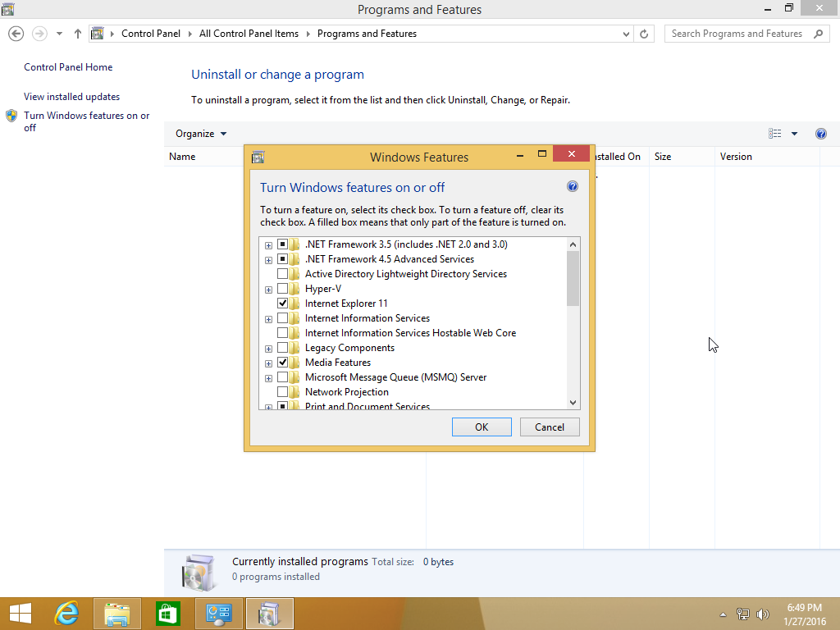This screenshot has width=840, height=630.
Task: Switch to Programs and Features taskbar item
Action: point(269,614)
